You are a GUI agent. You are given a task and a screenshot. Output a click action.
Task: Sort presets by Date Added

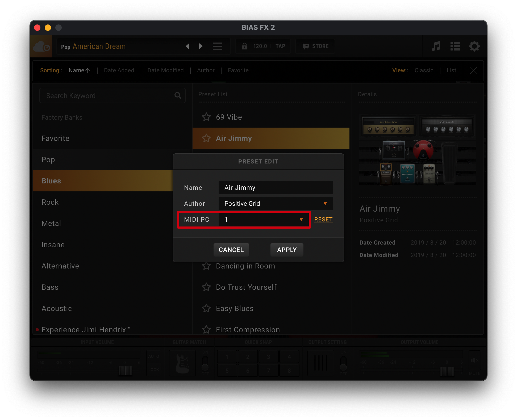coord(119,70)
